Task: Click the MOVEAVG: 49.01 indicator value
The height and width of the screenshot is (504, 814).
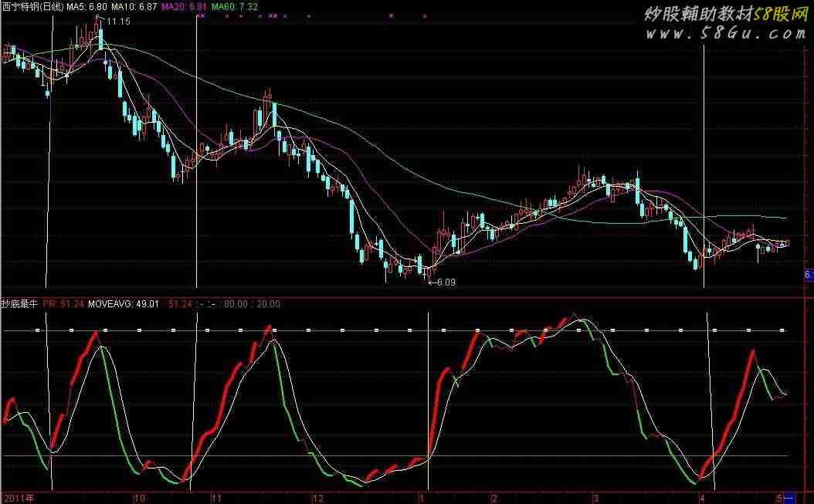Action: (x=124, y=304)
